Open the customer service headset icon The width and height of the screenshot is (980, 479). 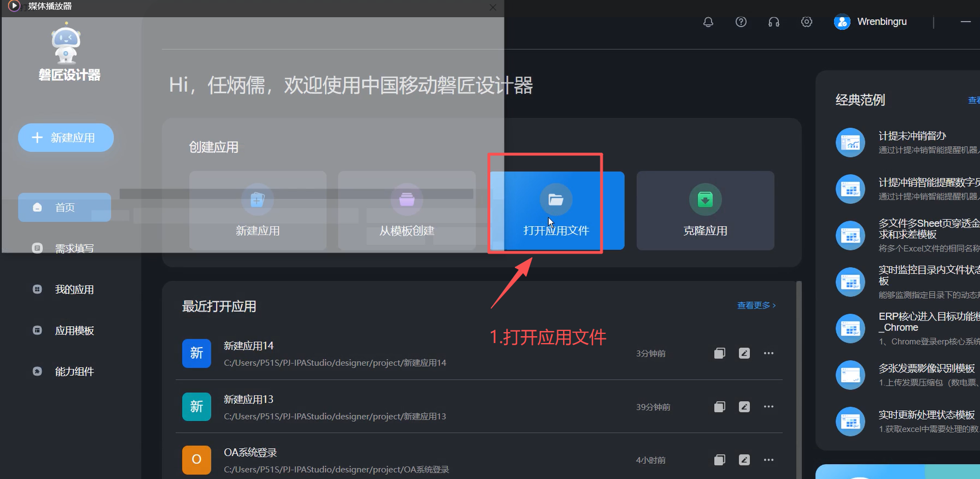point(774,22)
